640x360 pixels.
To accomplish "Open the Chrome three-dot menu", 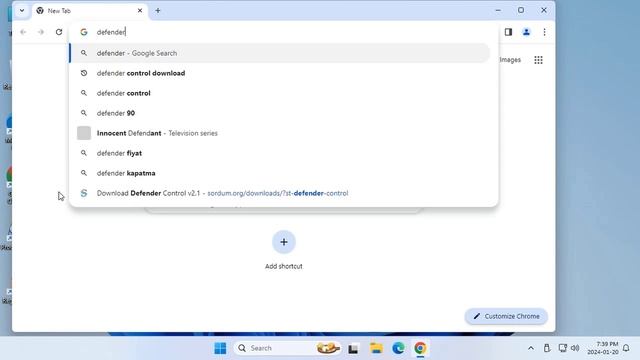I will [544, 32].
